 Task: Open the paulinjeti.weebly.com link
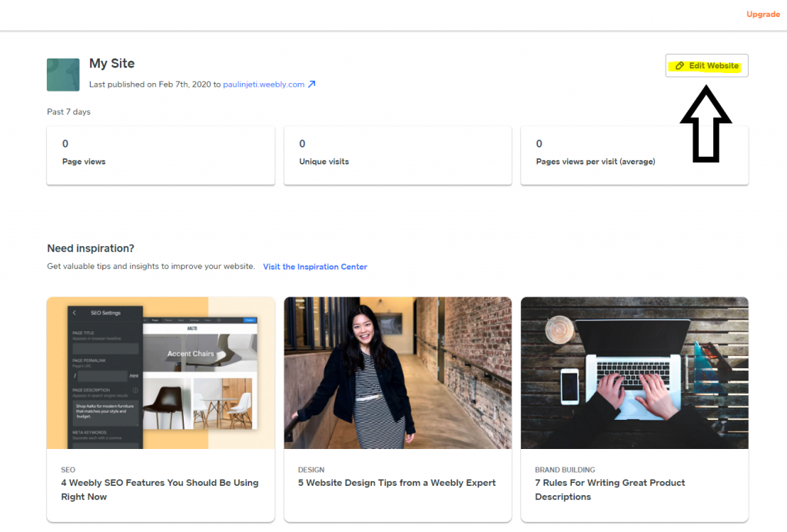click(264, 85)
